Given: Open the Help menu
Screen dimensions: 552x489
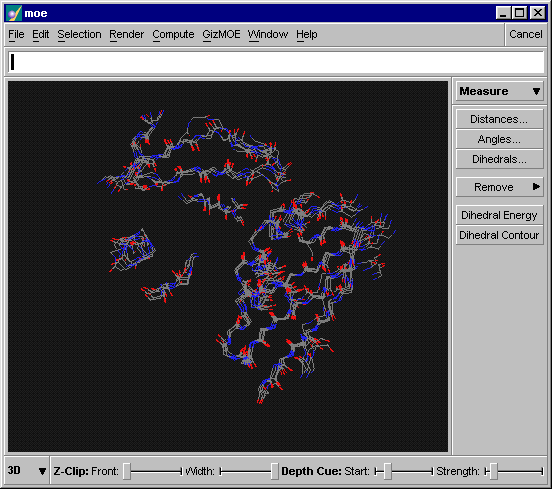Looking at the screenshot, I should [307, 35].
